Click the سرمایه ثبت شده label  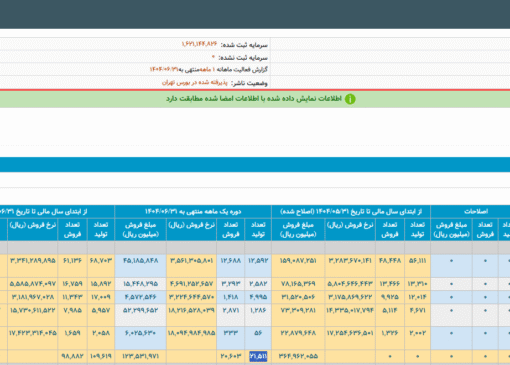244,45
